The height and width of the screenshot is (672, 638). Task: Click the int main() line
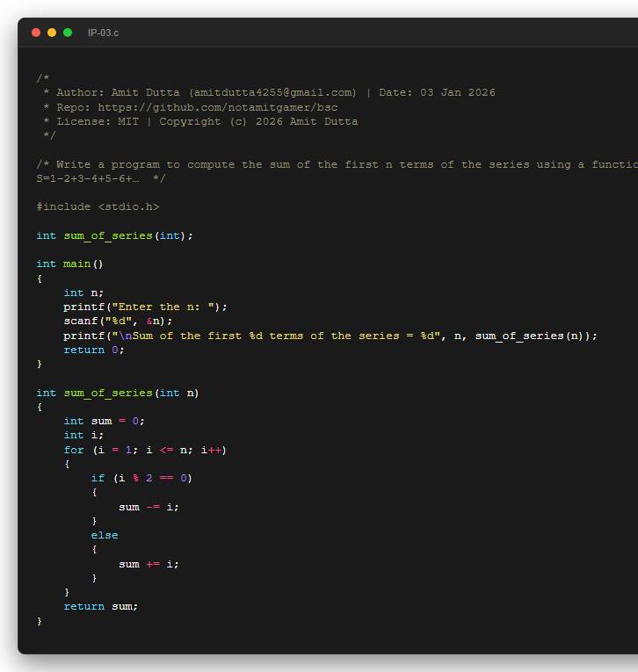click(69, 264)
